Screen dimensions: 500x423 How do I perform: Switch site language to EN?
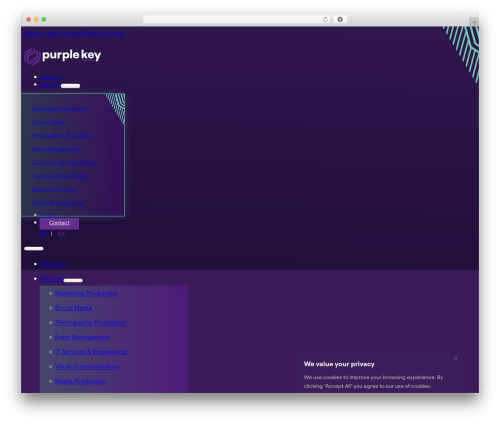point(61,234)
